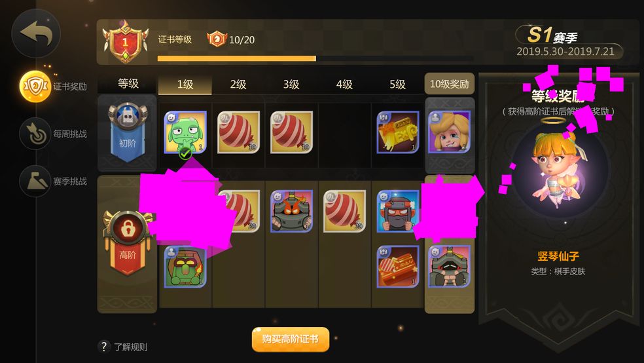Click 购买高阶证书 purchase button

click(x=291, y=339)
